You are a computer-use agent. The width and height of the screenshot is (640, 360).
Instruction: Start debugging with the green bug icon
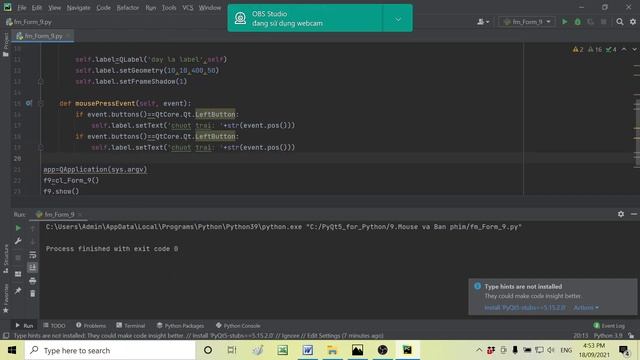coord(578,22)
